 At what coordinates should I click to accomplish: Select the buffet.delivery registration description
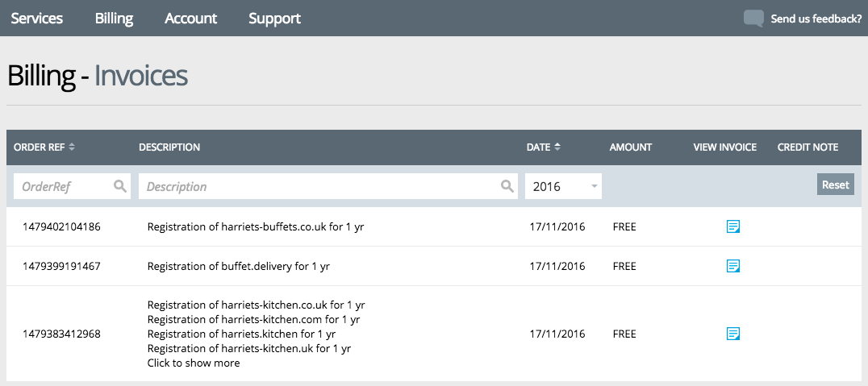click(x=239, y=266)
